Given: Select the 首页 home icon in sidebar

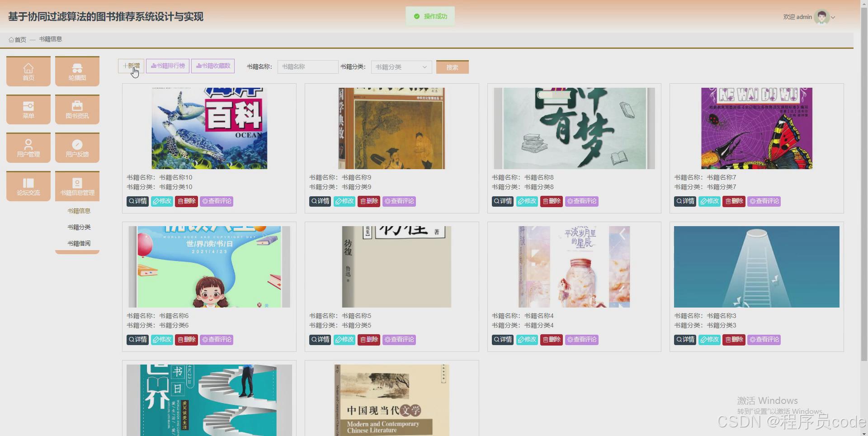Looking at the screenshot, I should (x=28, y=71).
